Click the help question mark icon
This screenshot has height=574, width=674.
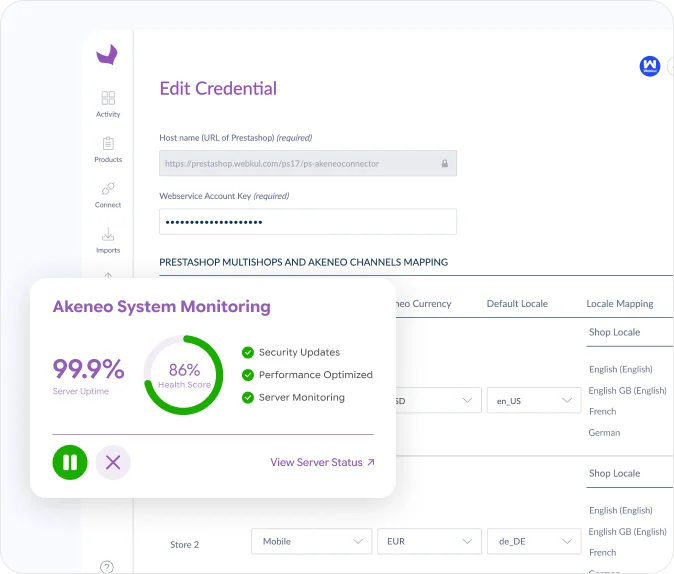107,567
